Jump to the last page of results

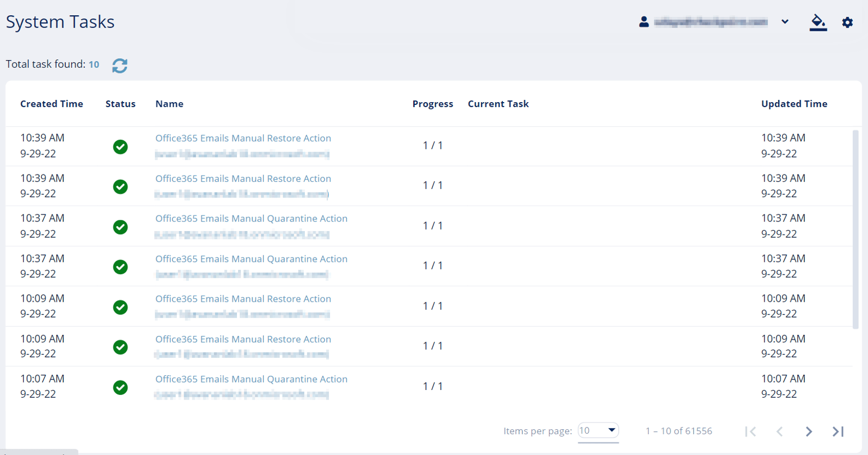click(x=838, y=432)
